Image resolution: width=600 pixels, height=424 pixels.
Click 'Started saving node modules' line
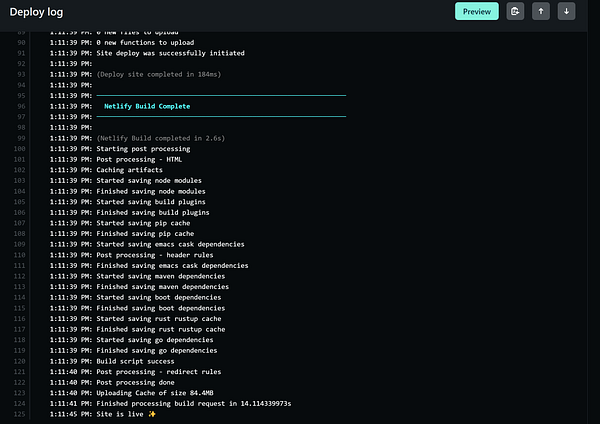pos(149,181)
